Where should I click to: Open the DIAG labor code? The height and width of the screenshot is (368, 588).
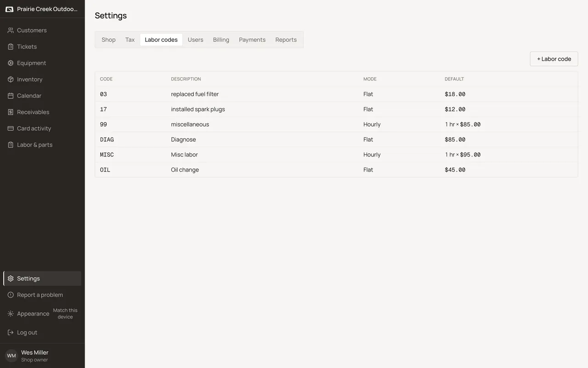pyautogui.click(x=336, y=139)
